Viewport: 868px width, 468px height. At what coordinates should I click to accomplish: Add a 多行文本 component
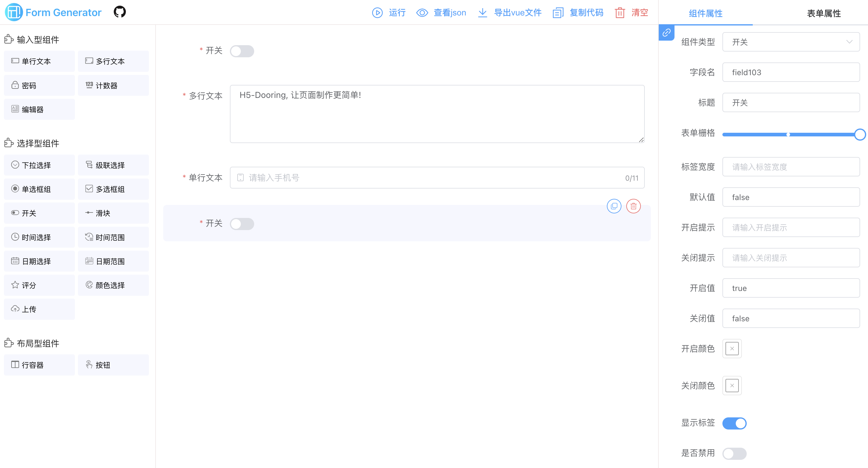pos(113,61)
